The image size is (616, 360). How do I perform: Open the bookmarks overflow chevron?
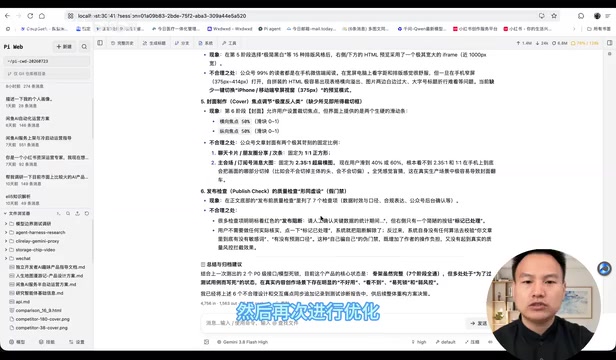click(x=574, y=29)
